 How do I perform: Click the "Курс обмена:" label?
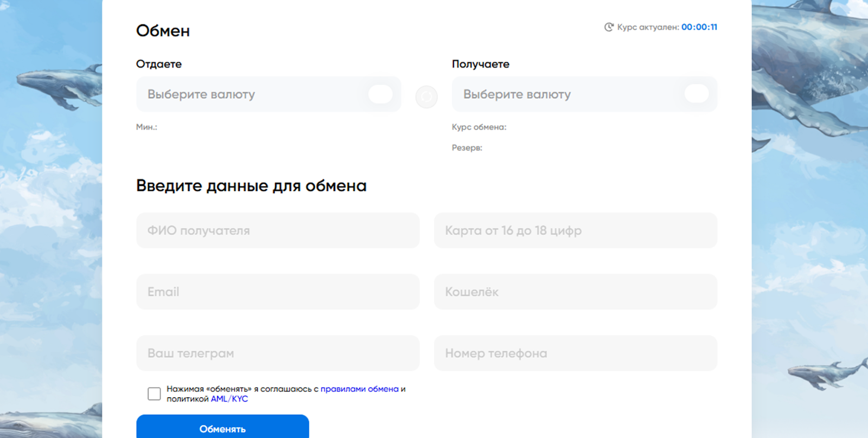(x=479, y=127)
